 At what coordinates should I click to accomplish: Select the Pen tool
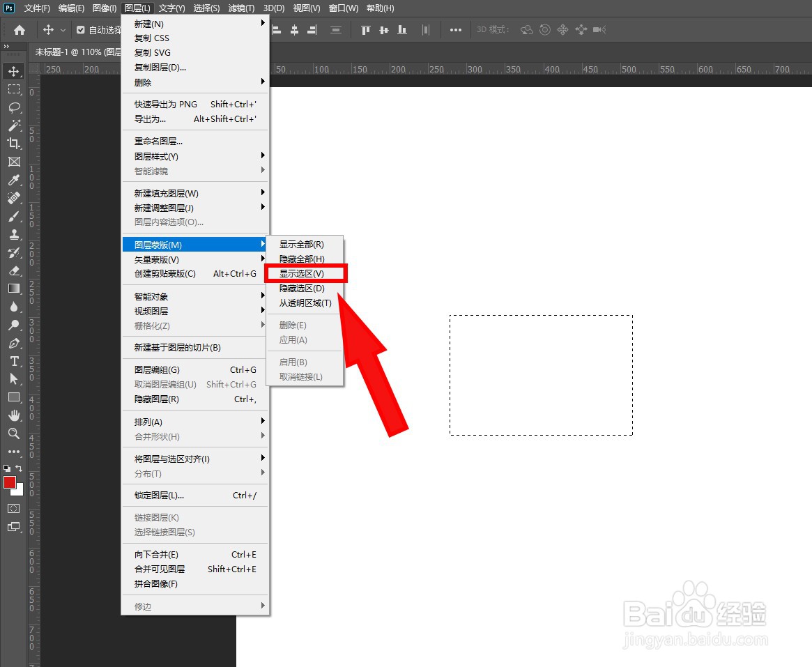tap(14, 343)
